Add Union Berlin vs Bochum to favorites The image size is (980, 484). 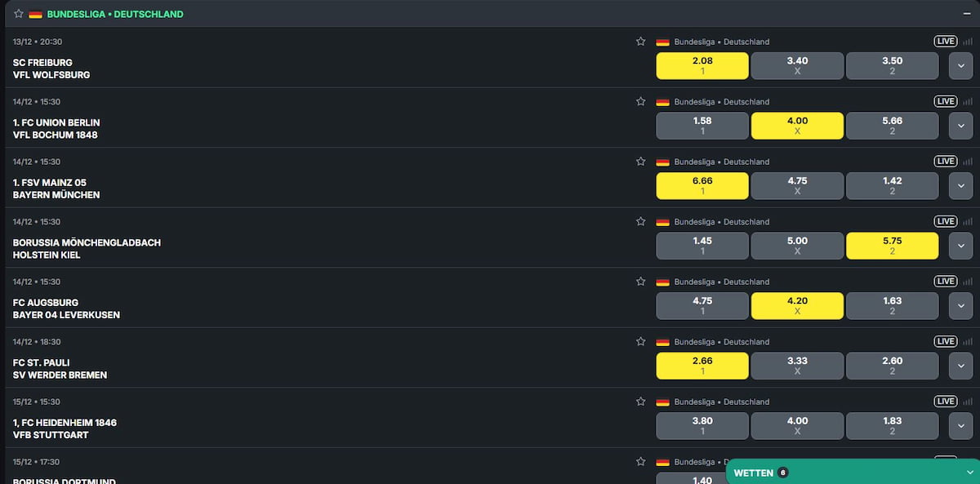(640, 102)
